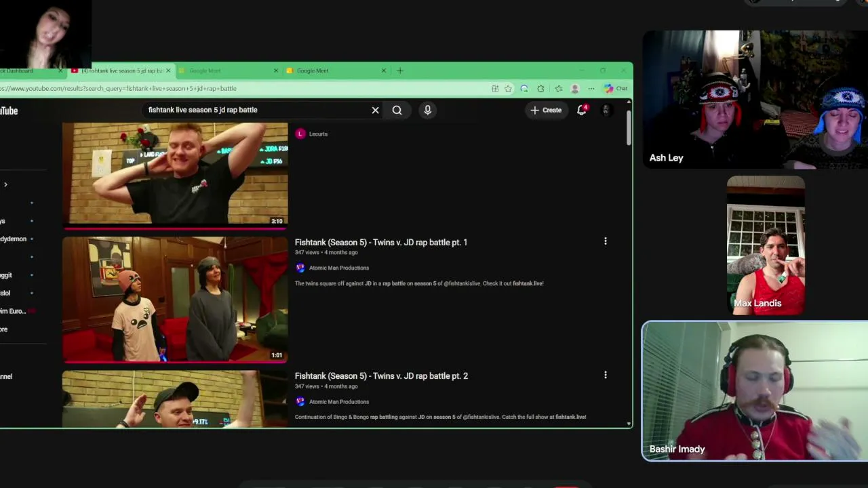Click description "Continuation of Bingo & Bongo rap battling"
Screen dimensions: 868x488
click(440, 417)
